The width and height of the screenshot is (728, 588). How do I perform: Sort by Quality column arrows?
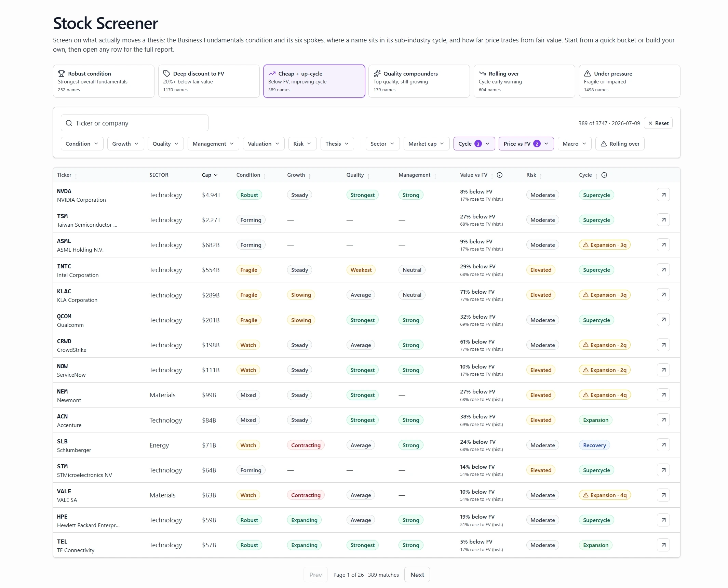tap(368, 176)
